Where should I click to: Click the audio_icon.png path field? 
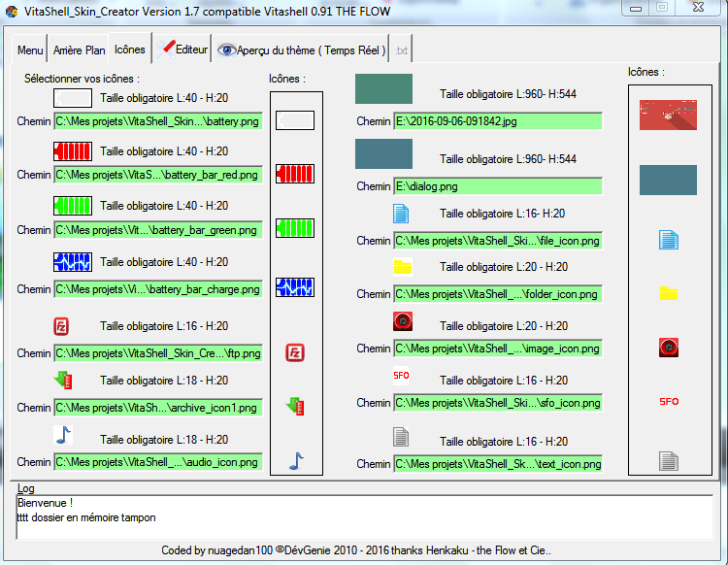158,462
